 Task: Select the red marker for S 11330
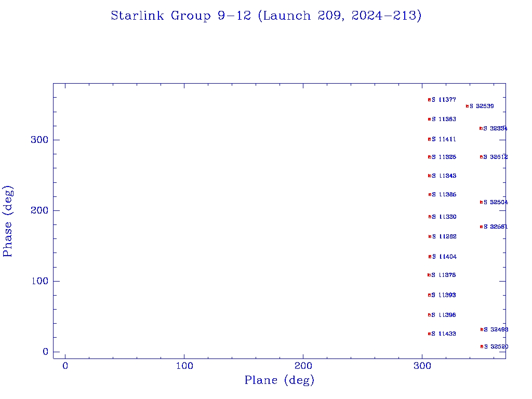430,217
